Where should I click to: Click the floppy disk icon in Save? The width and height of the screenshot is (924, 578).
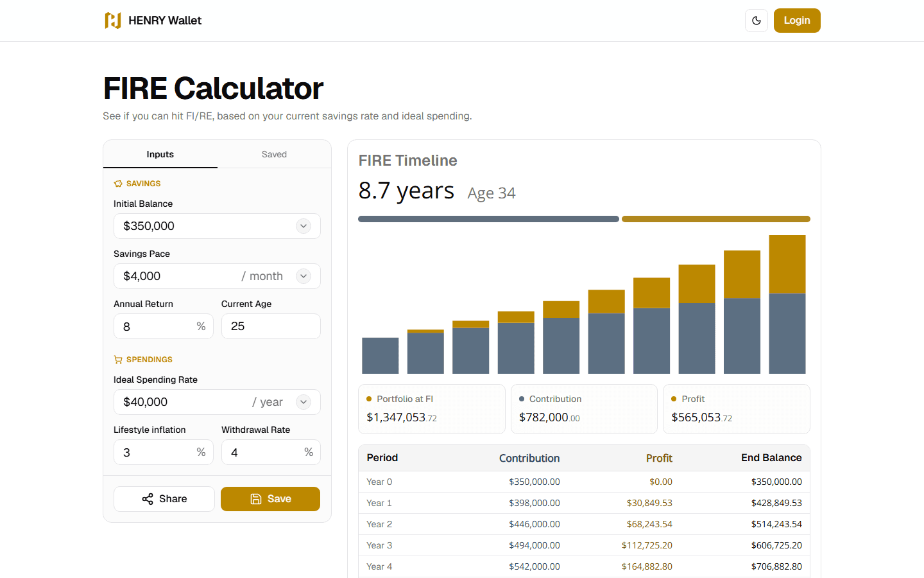(x=256, y=499)
